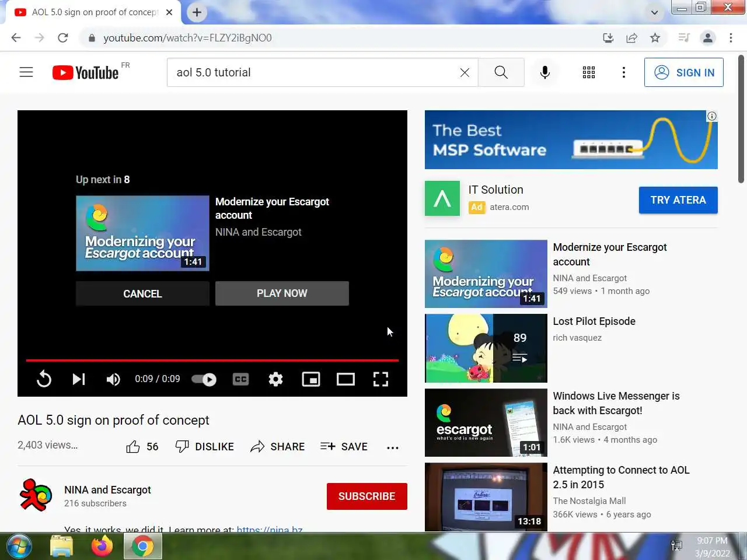Image resolution: width=747 pixels, height=560 pixels.
Task: Switch to theater mode
Action: pyautogui.click(x=345, y=379)
